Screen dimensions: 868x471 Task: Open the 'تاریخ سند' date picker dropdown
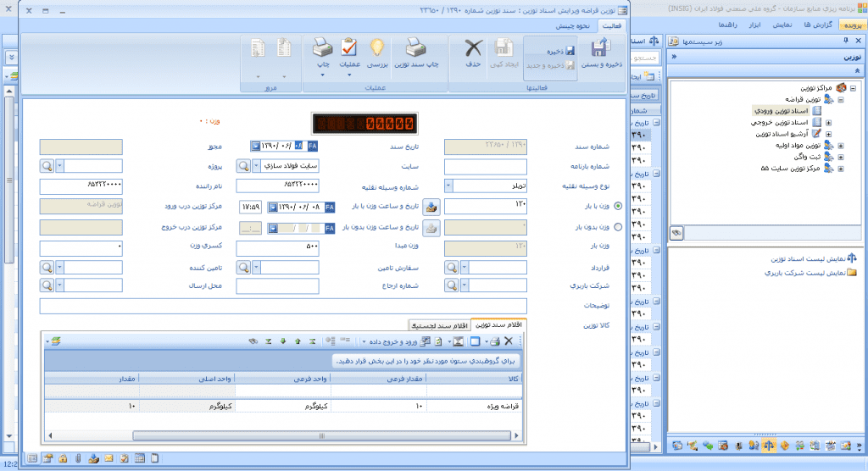255,146
